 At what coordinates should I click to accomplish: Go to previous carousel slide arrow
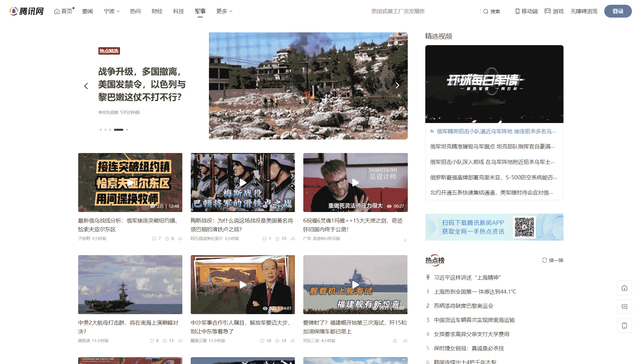(86, 86)
